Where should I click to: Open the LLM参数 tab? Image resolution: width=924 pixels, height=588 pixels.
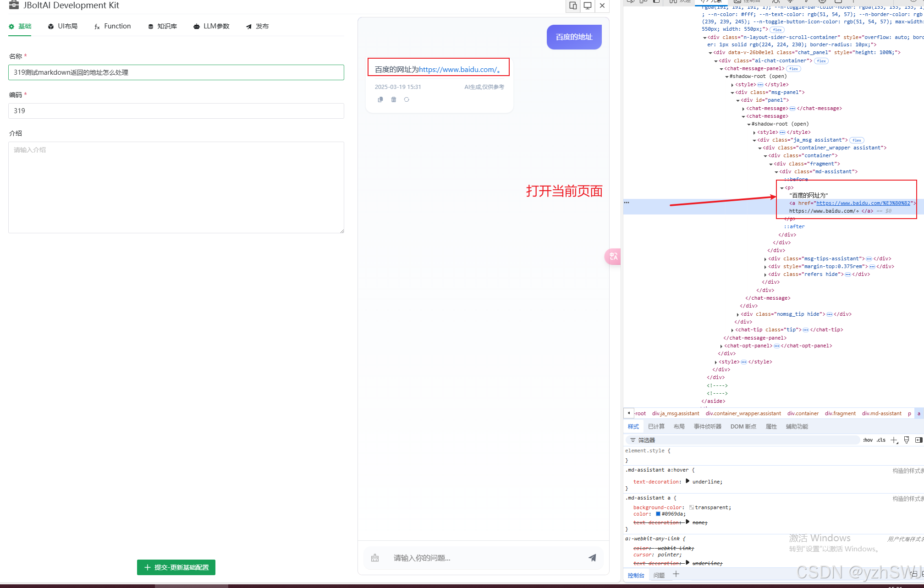pyautogui.click(x=211, y=26)
